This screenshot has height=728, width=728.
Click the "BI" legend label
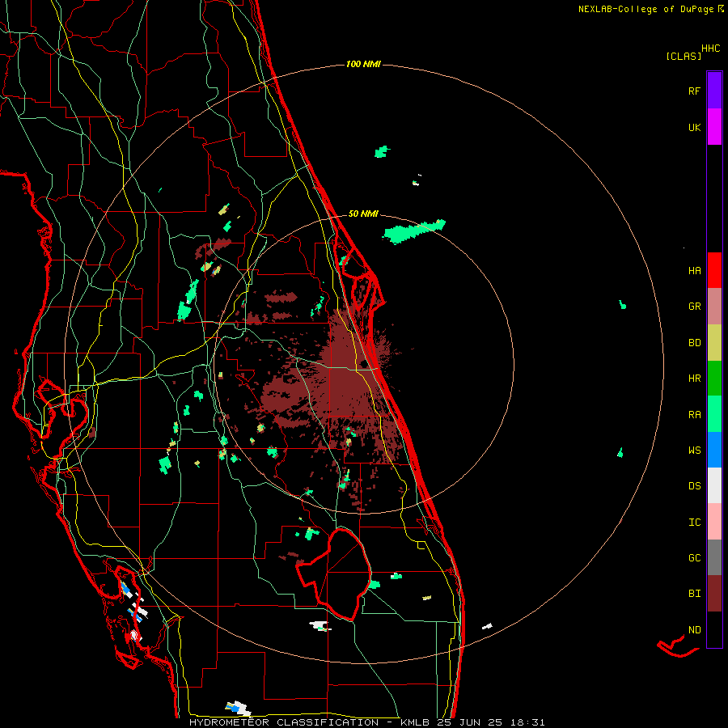coord(694,594)
